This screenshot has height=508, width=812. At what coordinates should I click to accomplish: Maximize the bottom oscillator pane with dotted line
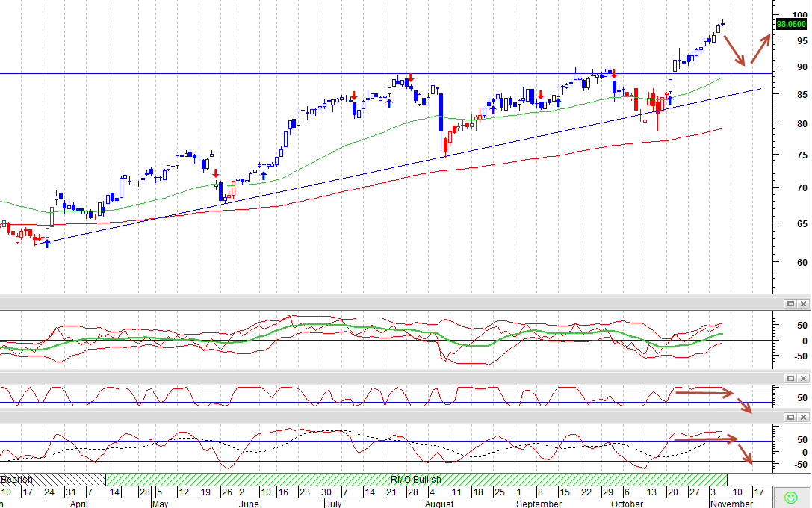(x=790, y=417)
